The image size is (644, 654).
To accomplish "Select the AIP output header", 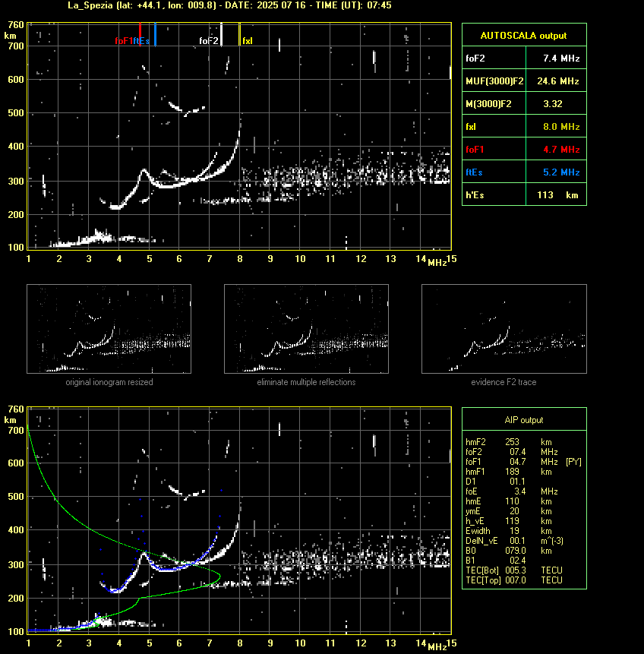I will click(524, 420).
